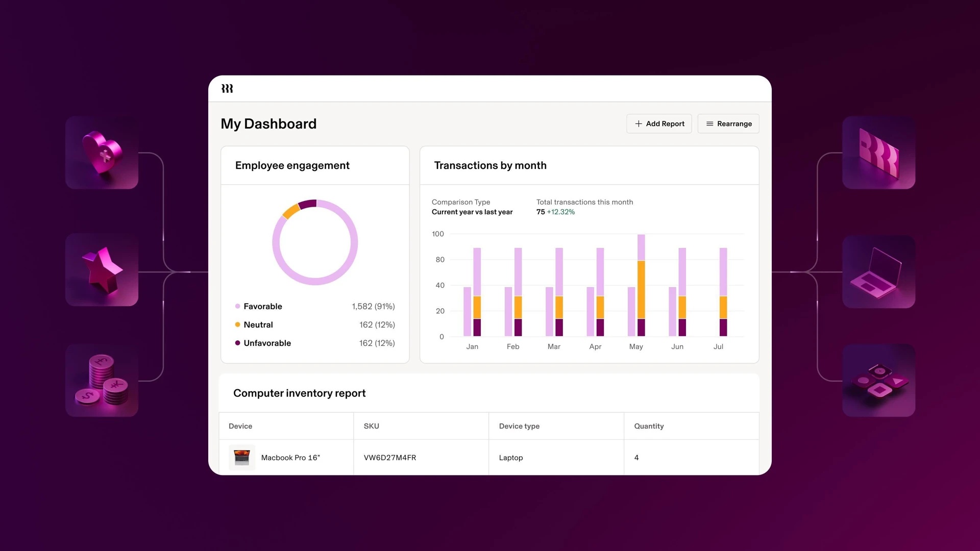The height and width of the screenshot is (551, 980).
Task: Toggle the Favorable legend entry
Action: tap(262, 307)
